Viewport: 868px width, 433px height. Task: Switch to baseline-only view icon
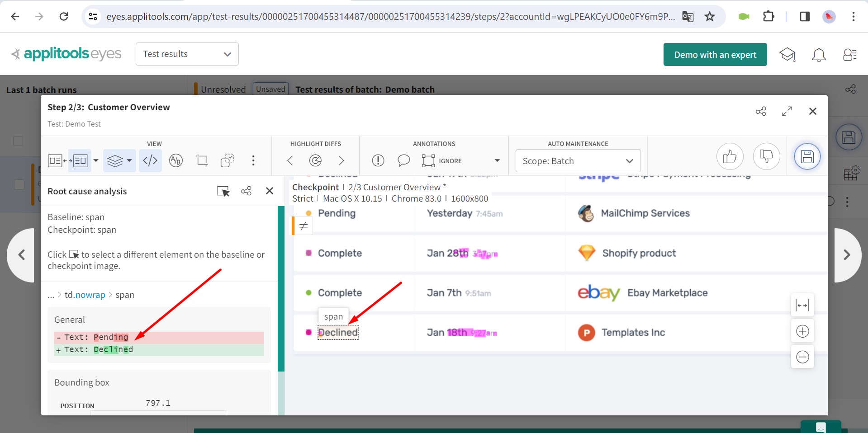point(55,161)
